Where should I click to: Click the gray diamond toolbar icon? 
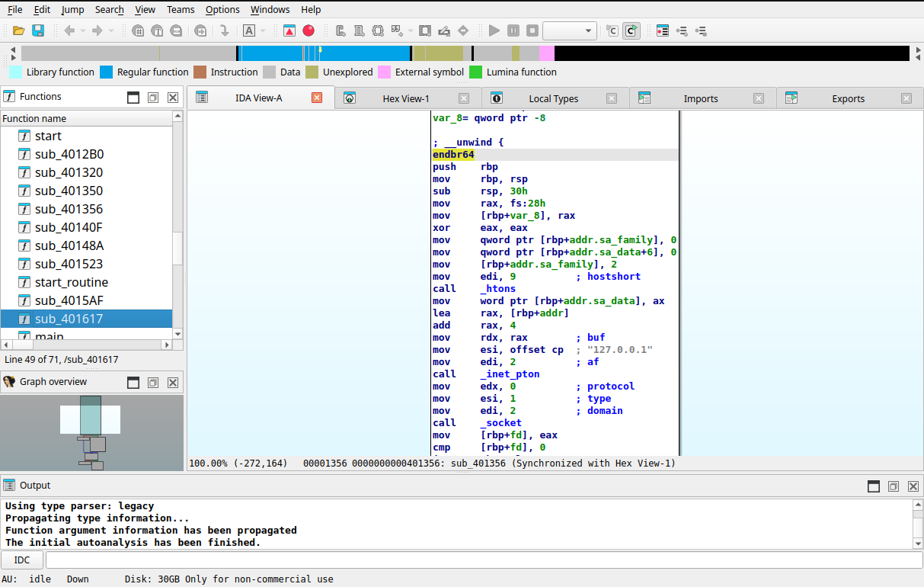point(463,30)
